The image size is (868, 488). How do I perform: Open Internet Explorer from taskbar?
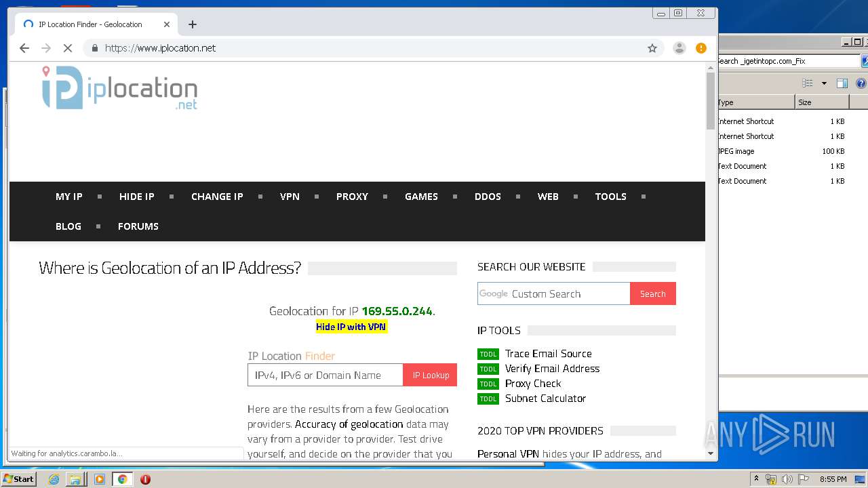coord(54,479)
